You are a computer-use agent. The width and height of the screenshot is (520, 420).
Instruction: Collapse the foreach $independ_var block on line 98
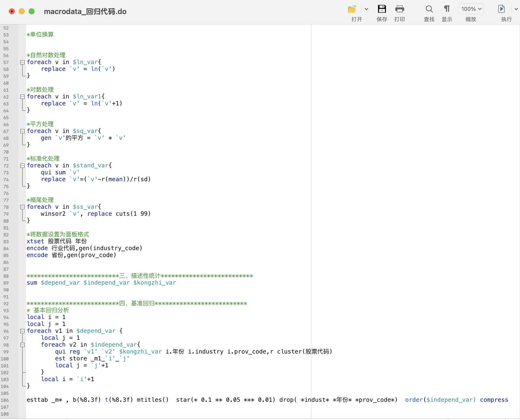pyautogui.click(x=22, y=345)
